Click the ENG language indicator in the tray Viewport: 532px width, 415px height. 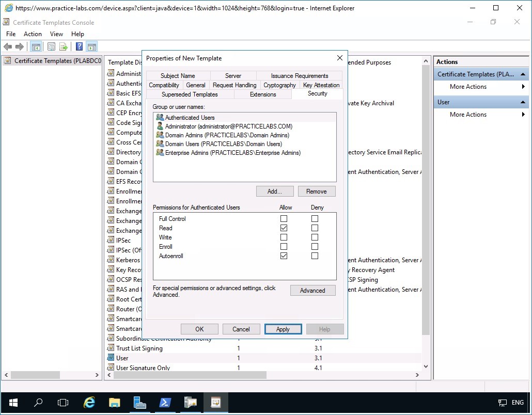tap(518, 403)
